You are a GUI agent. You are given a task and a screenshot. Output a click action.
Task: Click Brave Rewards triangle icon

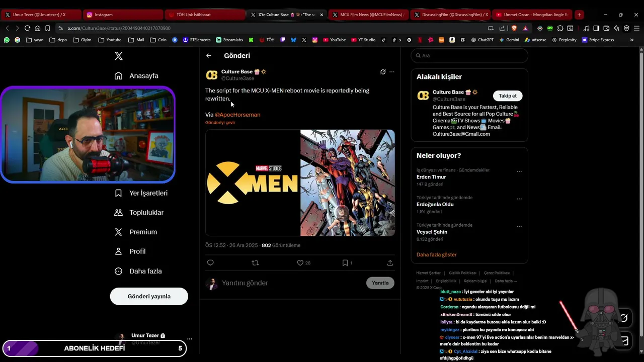pos(525,28)
